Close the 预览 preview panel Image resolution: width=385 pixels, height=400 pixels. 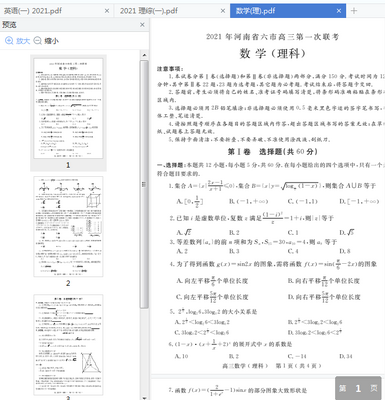pos(142,25)
